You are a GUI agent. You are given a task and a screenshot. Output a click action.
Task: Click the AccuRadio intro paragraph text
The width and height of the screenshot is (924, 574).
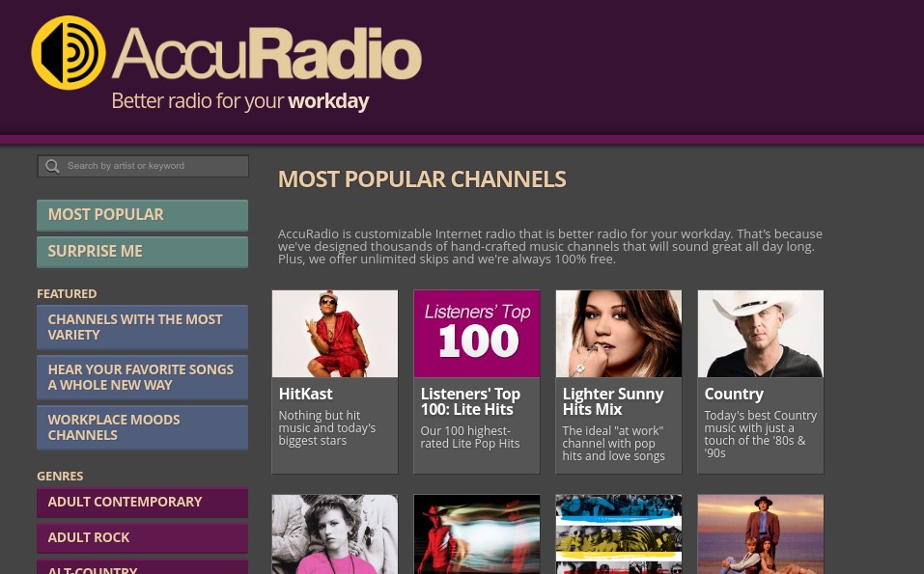click(x=550, y=247)
